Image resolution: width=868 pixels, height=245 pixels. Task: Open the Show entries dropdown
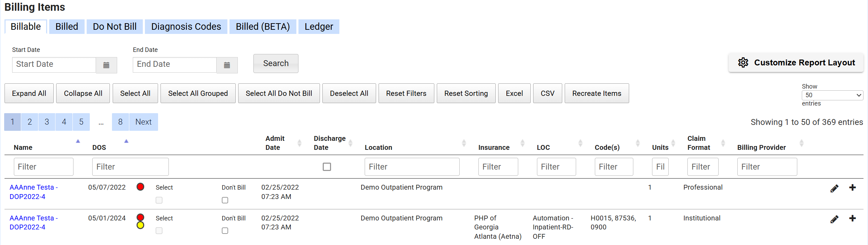[x=832, y=95]
